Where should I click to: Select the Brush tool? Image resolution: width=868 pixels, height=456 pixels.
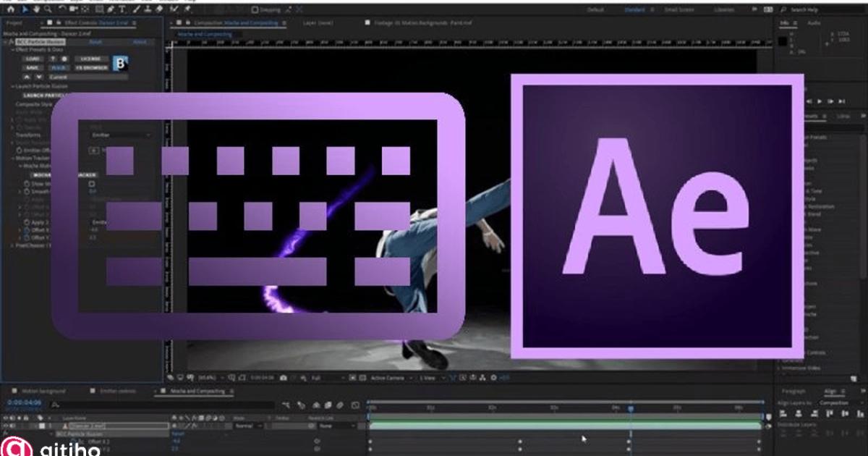[136, 9]
